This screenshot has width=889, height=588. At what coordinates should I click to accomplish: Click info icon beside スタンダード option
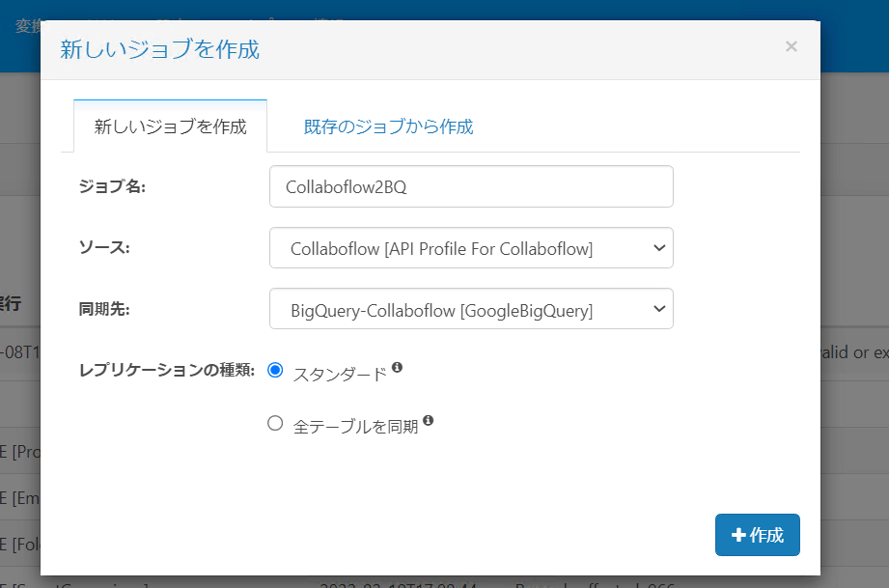pos(397,368)
